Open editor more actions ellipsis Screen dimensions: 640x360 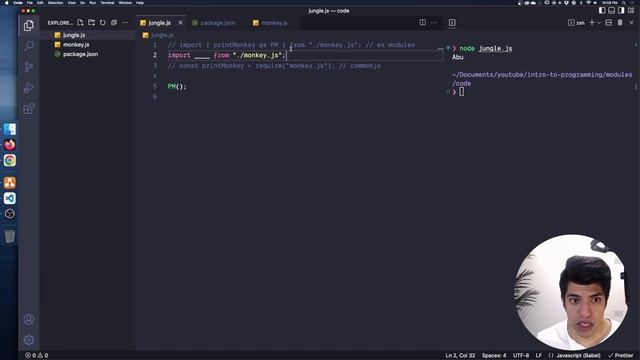(x=433, y=23)
